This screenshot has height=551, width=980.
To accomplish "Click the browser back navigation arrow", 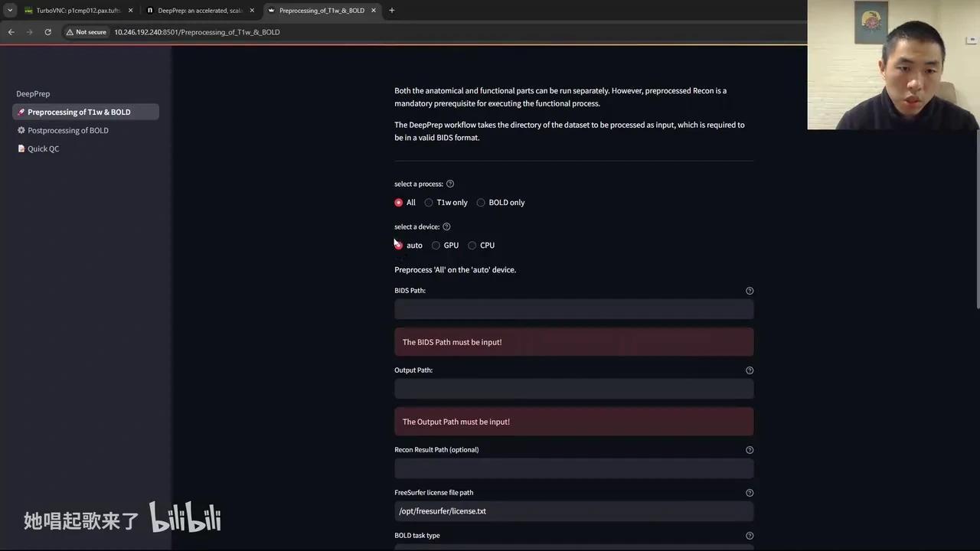I will pyautogui.click(x=11, y=32).
